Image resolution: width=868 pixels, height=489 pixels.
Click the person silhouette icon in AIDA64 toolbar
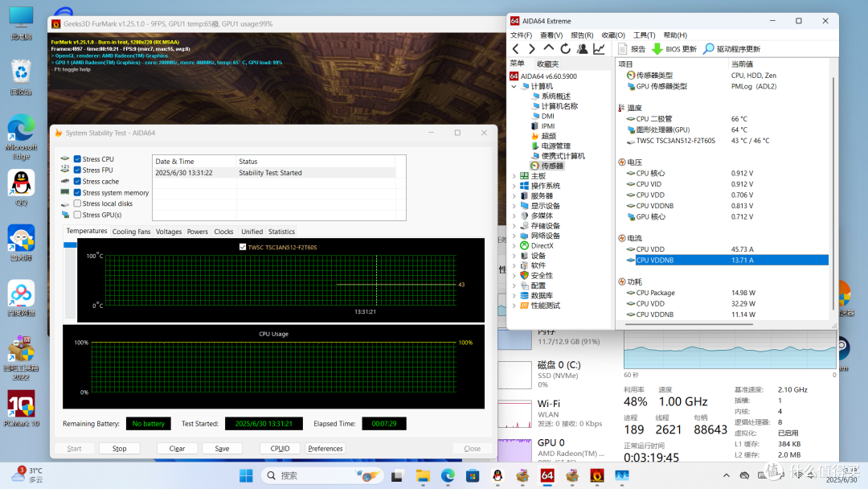tap(582, 49)
